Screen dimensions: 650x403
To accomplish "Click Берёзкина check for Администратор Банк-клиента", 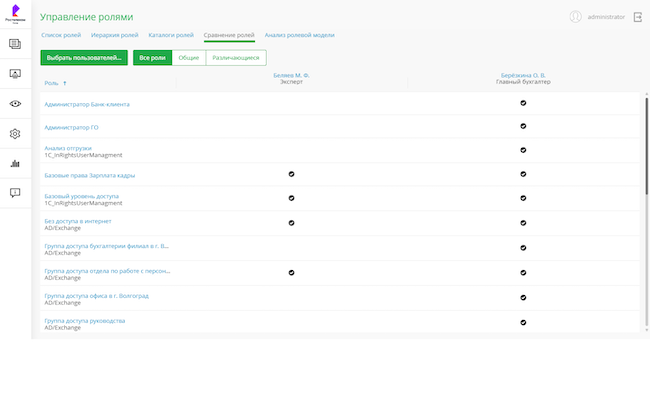I will pyautogui.click(x=523, y=103).
